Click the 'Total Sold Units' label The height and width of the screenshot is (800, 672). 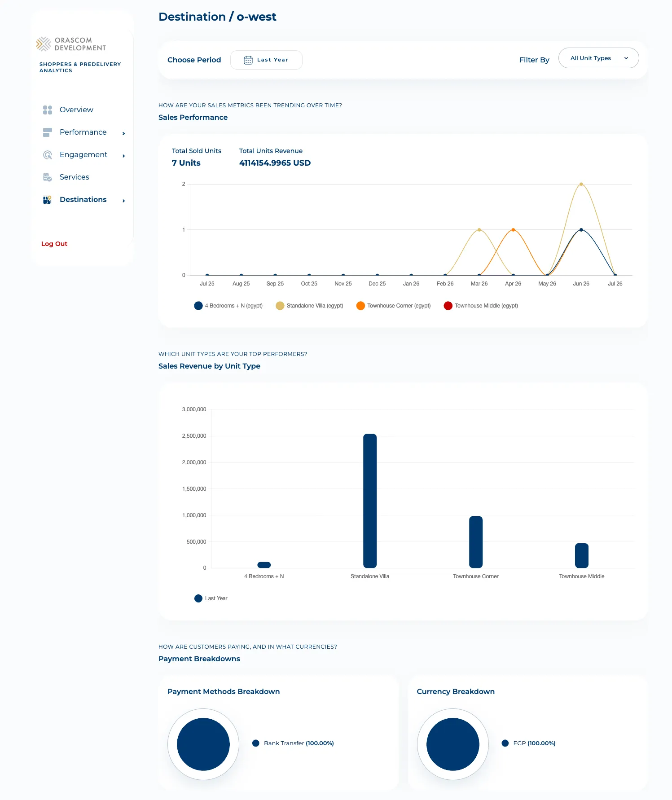point(197,151)
